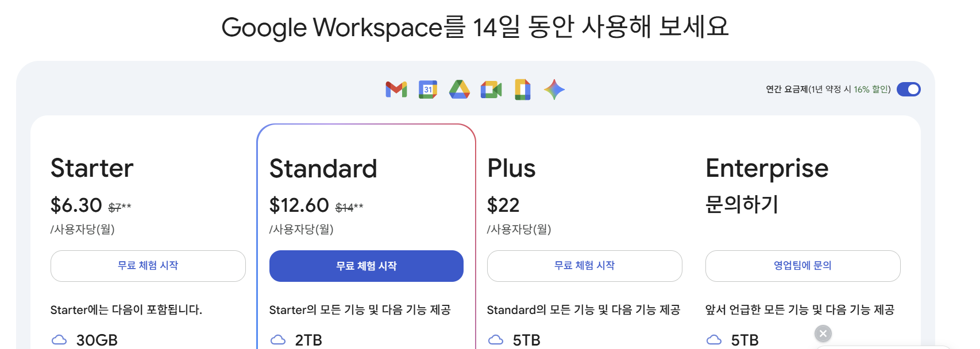Click the cloud icon next to Plus's 5TB
The image size is (980, 349).
[496, 340]
